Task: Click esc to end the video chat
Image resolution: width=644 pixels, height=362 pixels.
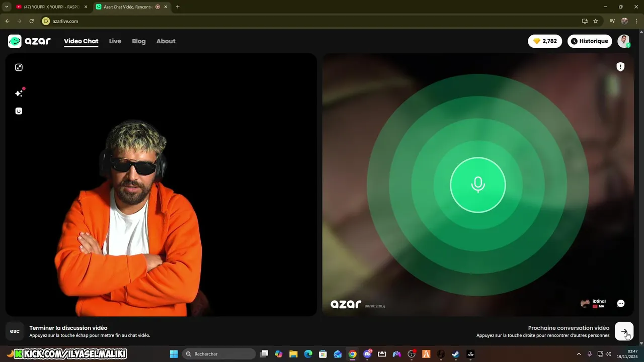Action: coord(15,331)
